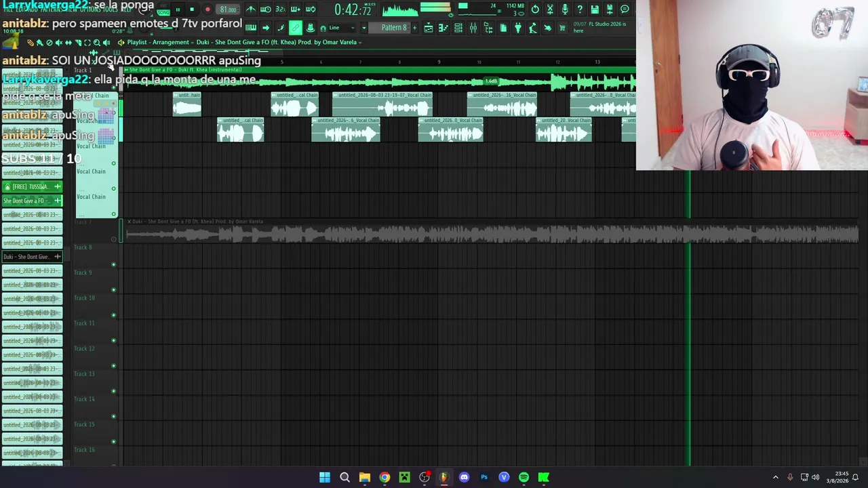Open the shopping cart content library icon
The height and width of the screenshot is (488, 868).
tap(562, 28)
